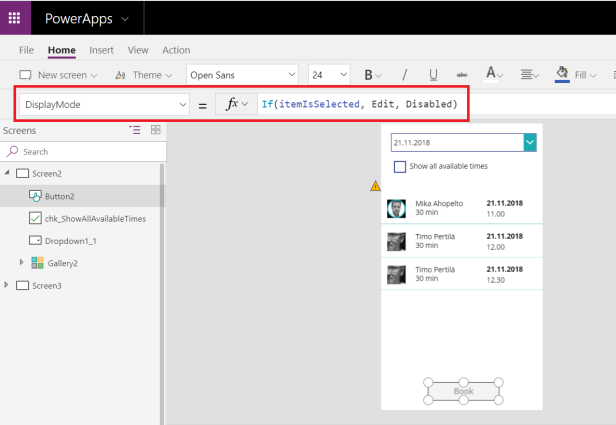This screenshot has width=616, height=425.
Task: Open the Insert tab
Action: point(101,50)
